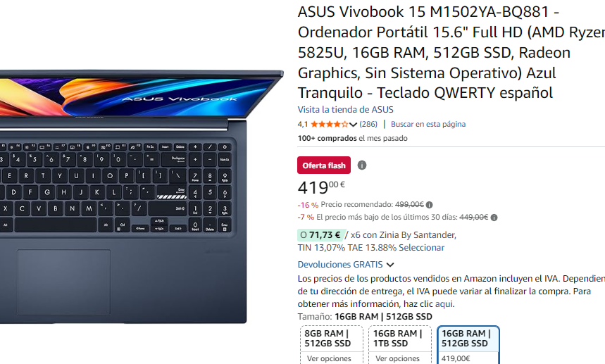Screen dimensions: 605x364
Task: Select the 16GB RAM | 1TB SSD option
Action: click(x=400, y=345)
